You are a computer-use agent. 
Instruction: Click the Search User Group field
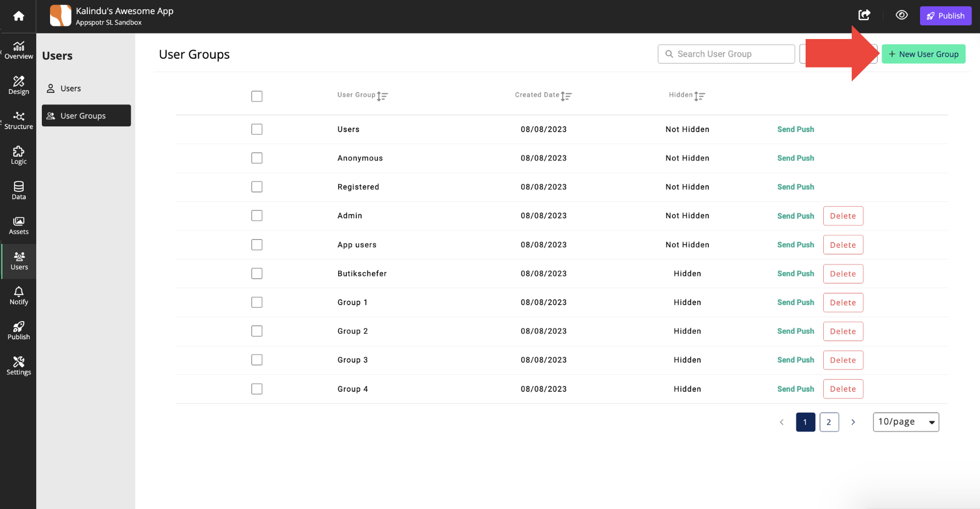pos(726,54)
